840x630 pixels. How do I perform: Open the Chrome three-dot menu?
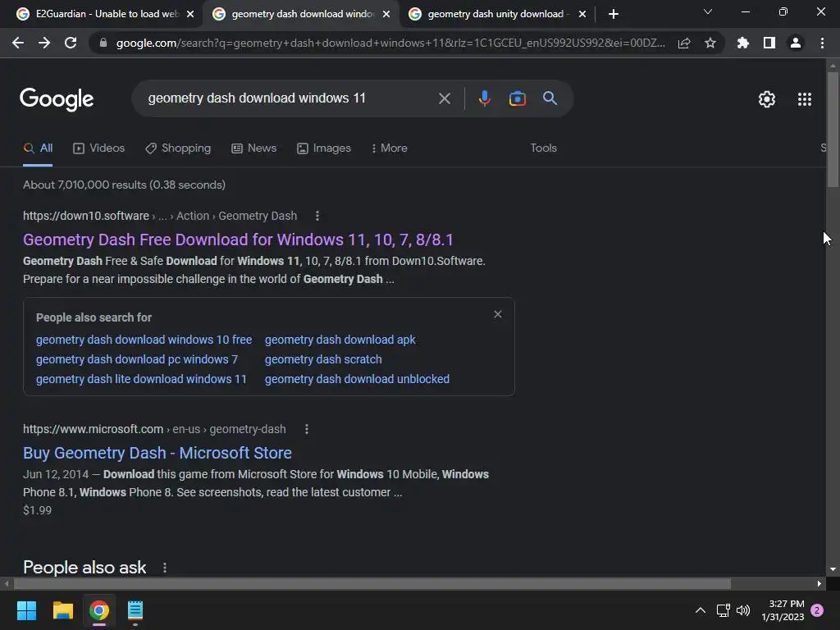point(822,43)
